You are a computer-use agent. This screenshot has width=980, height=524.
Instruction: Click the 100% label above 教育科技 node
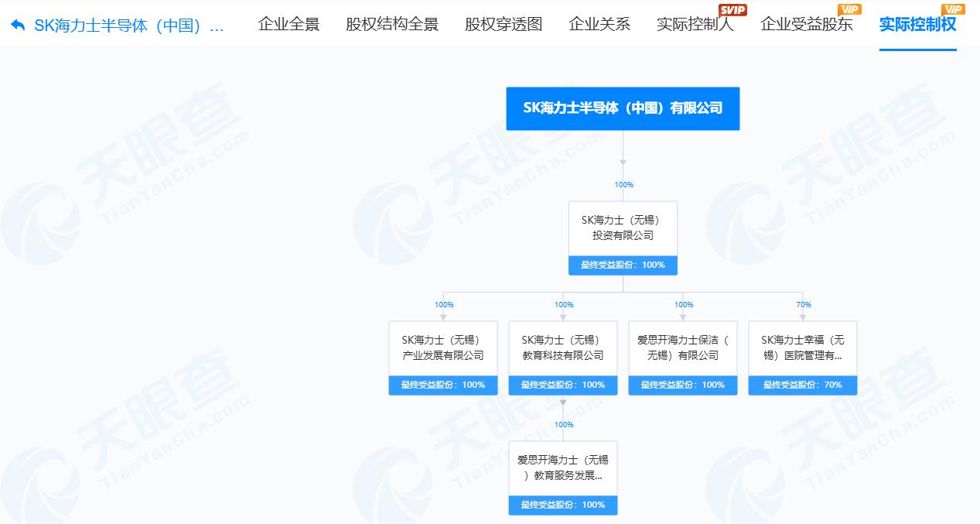564,305
